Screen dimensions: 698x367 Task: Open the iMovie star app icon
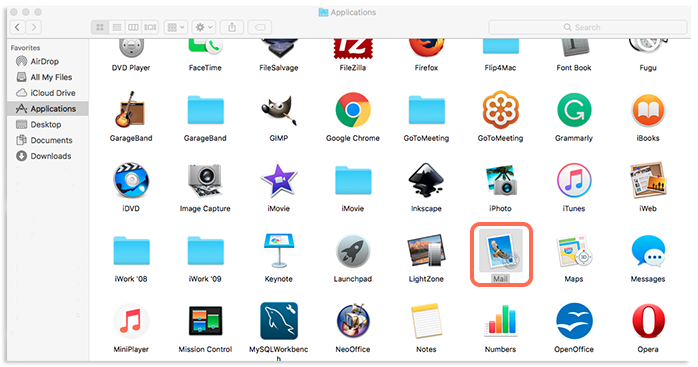coord(279,180)
